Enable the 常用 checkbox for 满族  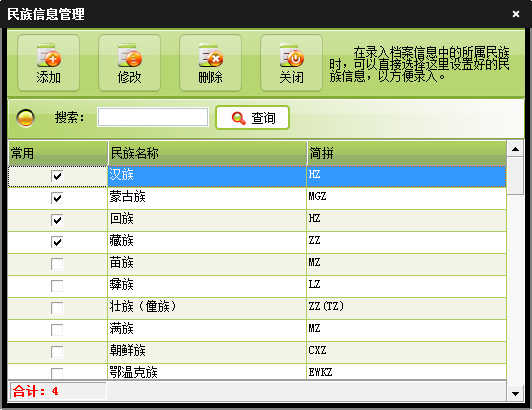point(57,330)
